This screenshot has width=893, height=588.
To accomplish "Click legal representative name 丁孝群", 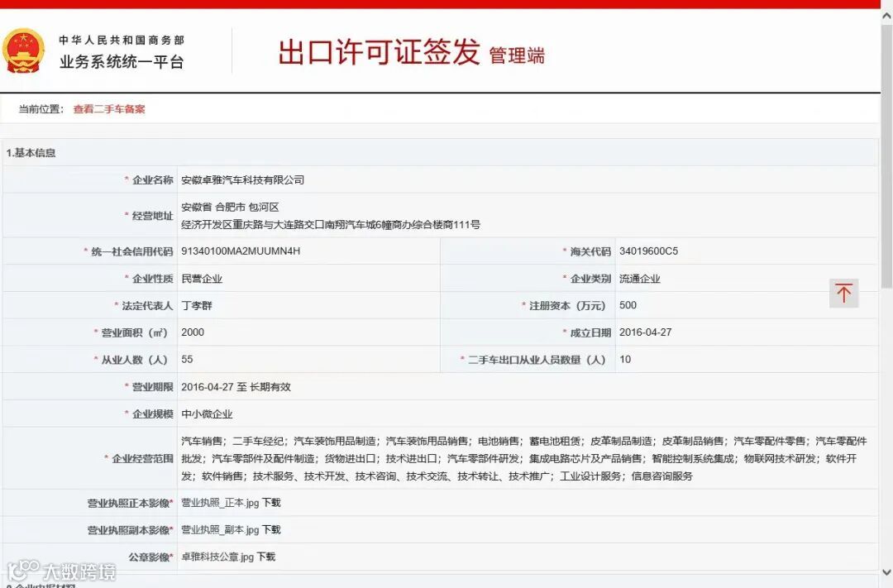I will click(x=197, y=305).
